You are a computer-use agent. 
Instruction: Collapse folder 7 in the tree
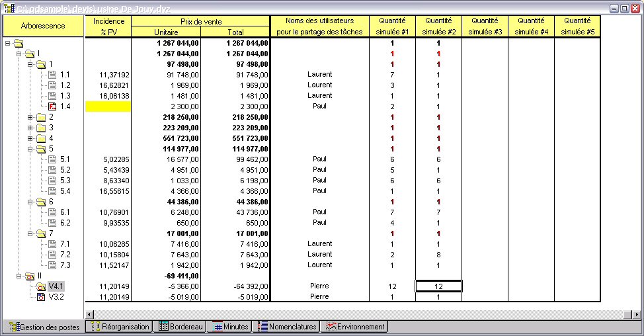click(x=30, y=233)
